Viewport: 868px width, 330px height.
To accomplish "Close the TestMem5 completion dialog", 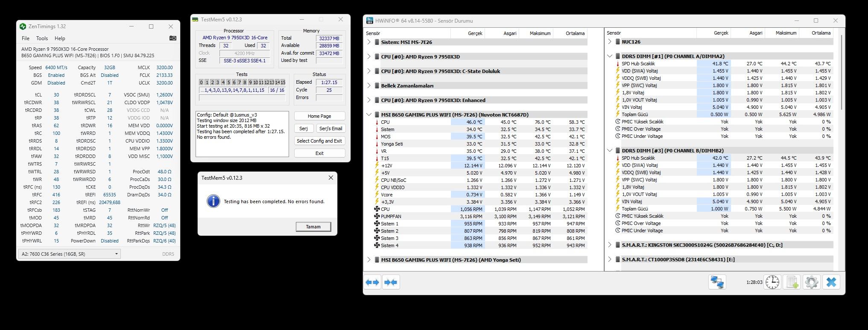I will [x=330, y=178].
